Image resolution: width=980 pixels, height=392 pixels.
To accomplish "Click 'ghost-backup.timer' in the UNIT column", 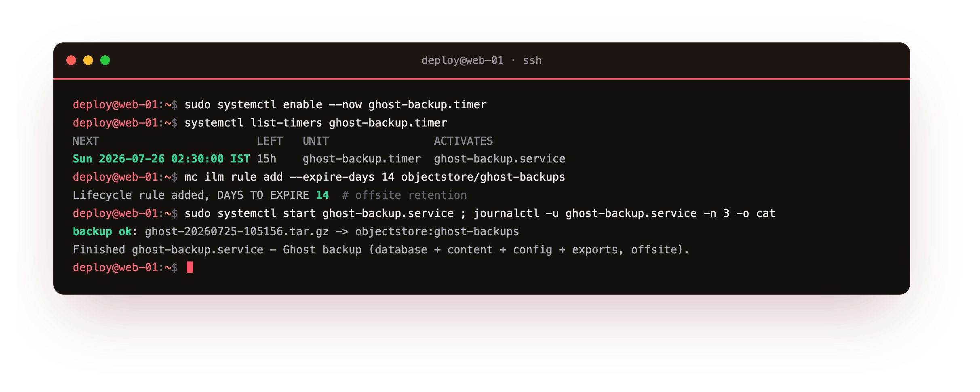I will [362, 159].
